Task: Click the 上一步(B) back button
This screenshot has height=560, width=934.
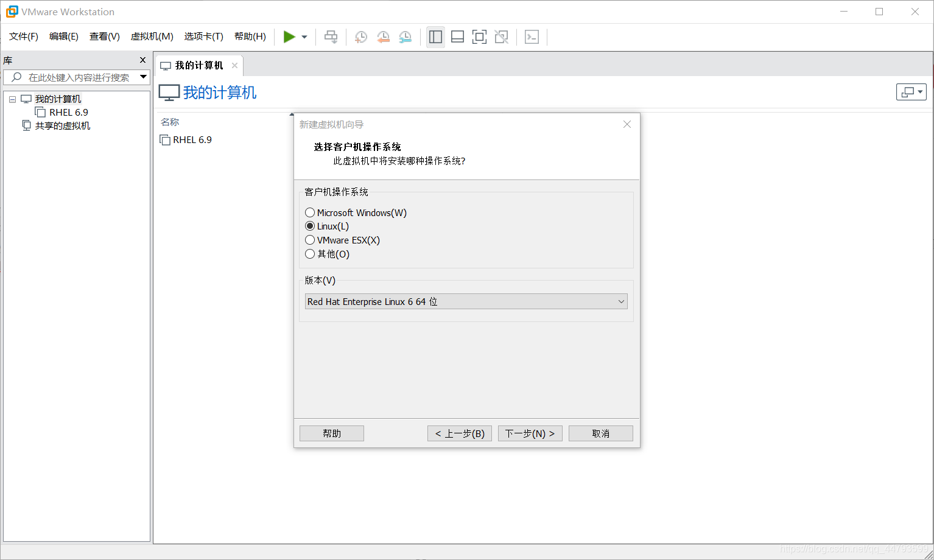Action: [460, 433]
